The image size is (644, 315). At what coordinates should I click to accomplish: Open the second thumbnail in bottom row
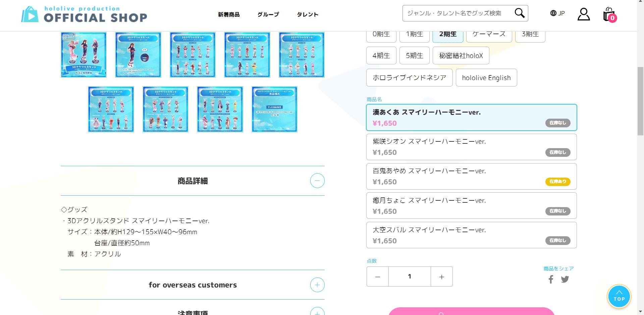[165, 109]
